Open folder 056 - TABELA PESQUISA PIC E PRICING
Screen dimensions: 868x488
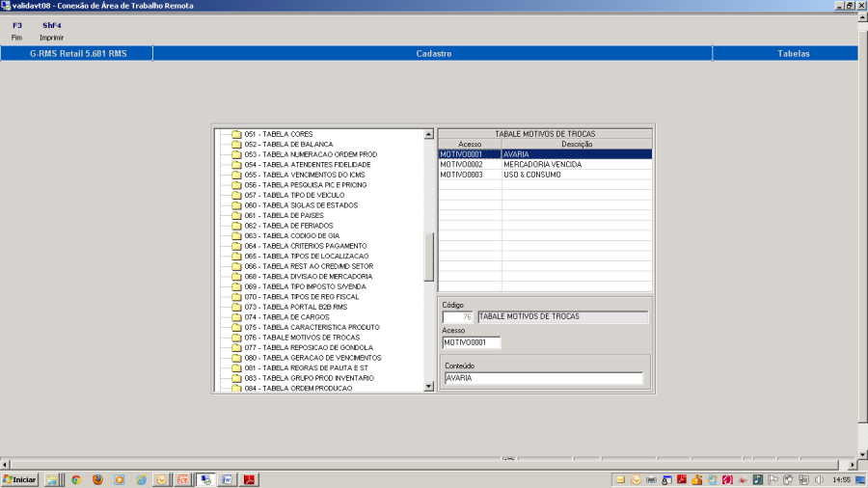(x=299, y=185)
